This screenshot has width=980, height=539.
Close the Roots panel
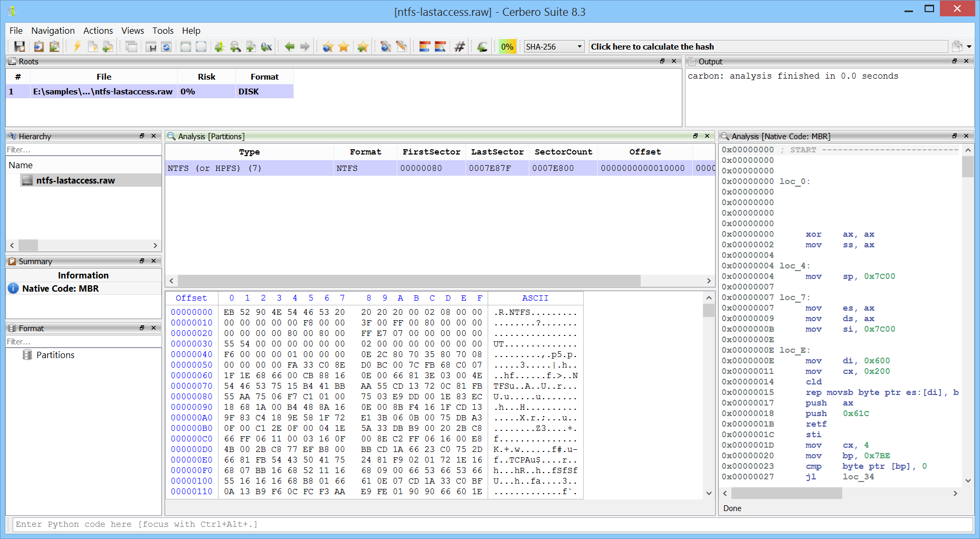click(x=674, y=61)
